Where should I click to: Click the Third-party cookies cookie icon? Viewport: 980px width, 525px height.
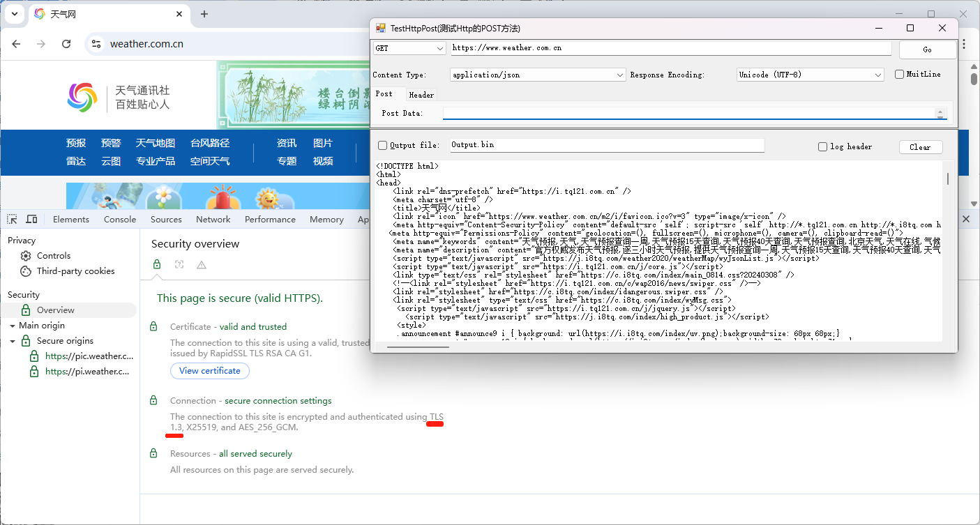(x=26, y=271)
